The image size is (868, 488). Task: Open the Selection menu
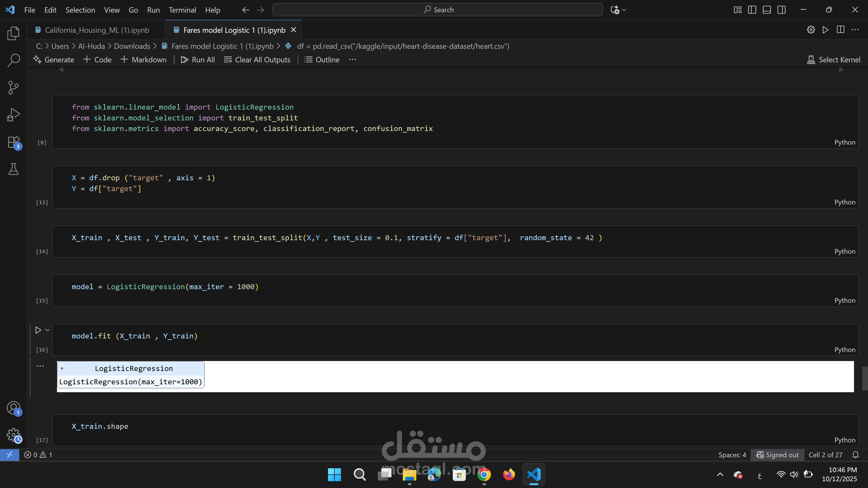click(80, 10)
